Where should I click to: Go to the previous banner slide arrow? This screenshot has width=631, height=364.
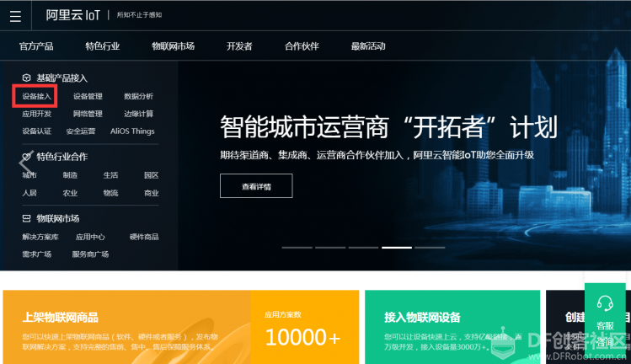click(x=25, y=163)
